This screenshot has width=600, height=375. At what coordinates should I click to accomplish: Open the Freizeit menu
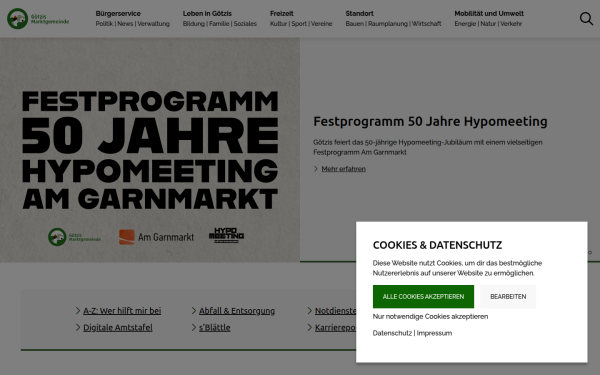click(x=282, y=13)
